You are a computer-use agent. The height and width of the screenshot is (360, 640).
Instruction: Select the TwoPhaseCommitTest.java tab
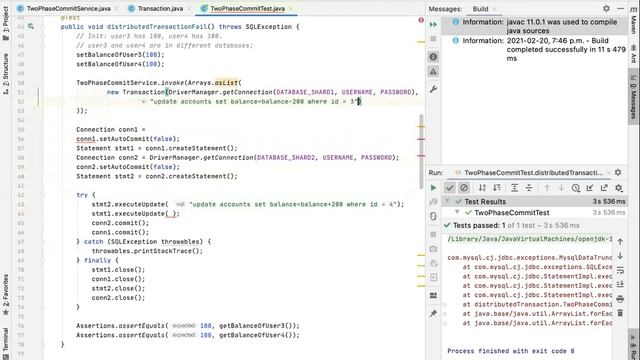point(247,8)
